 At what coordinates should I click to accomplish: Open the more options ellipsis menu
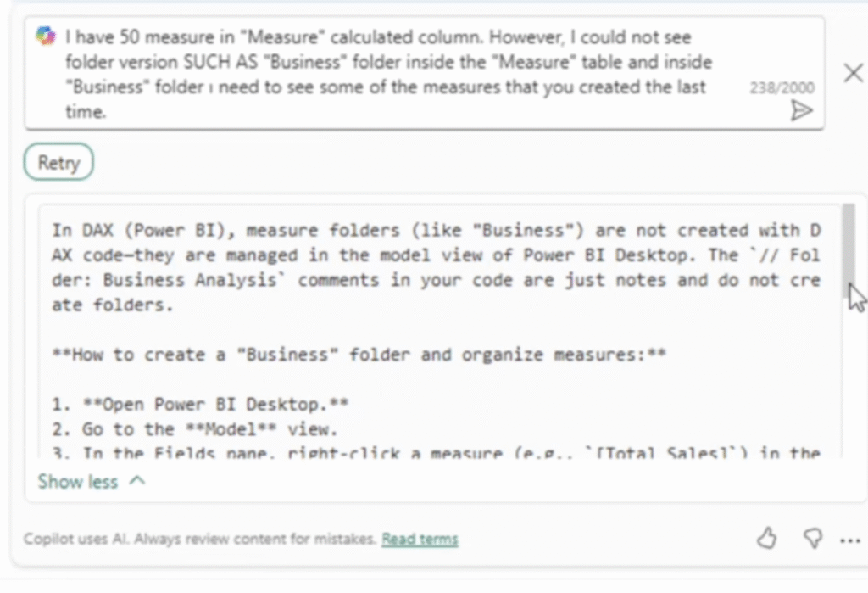pos(849,540)
